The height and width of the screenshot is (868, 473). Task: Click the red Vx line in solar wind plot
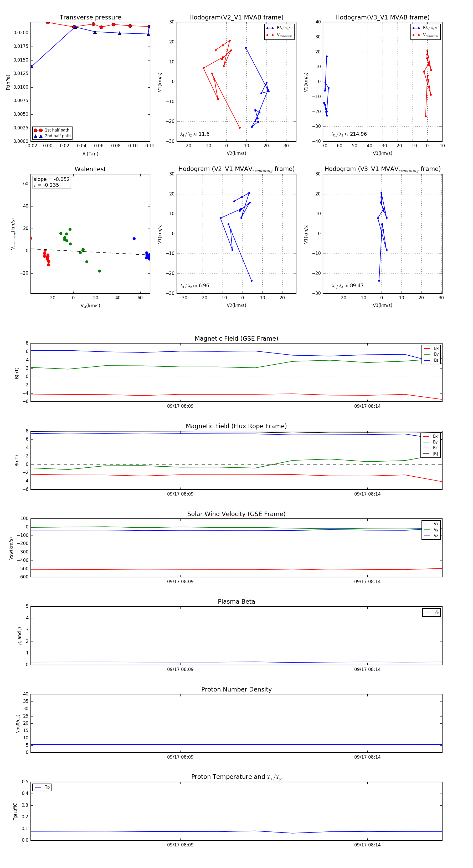pos(236,569)
